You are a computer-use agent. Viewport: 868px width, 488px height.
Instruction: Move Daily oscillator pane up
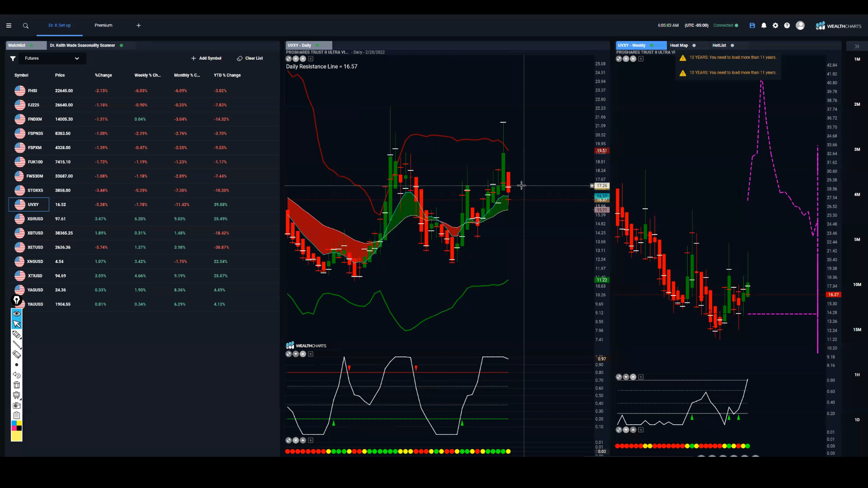303,354
